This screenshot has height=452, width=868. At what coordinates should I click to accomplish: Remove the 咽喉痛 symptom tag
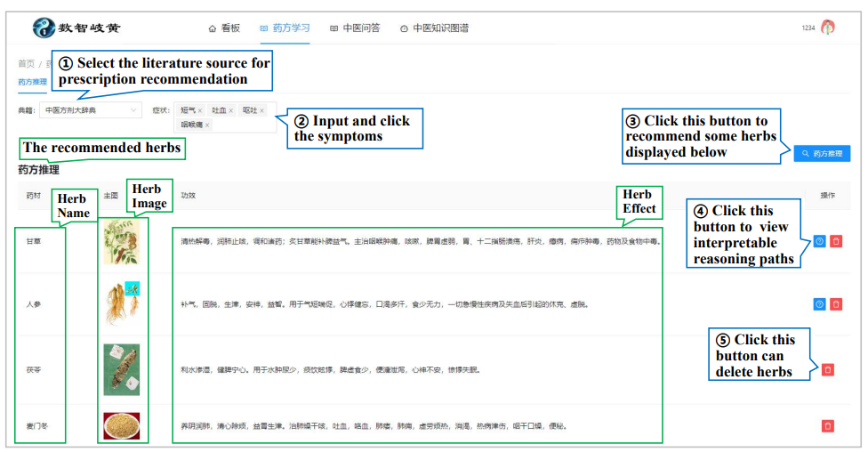[207, 125]
